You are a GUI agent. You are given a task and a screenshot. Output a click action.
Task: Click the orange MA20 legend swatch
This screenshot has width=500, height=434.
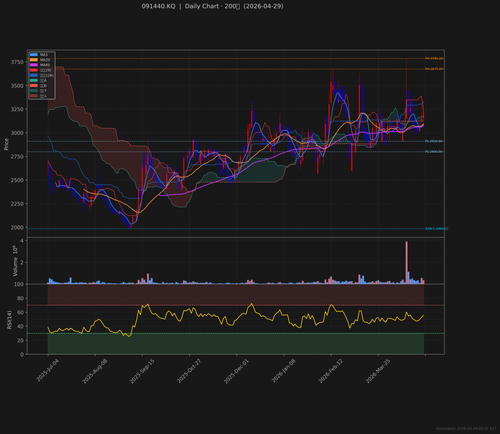point(34,60)
